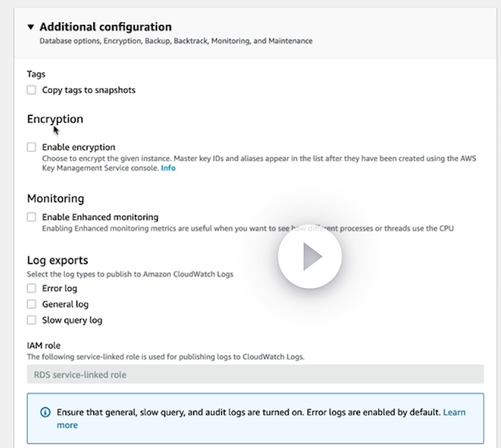Click the RDS service-linked role field
This screenshot has width=501, height=448.
[x=255, y=374]
